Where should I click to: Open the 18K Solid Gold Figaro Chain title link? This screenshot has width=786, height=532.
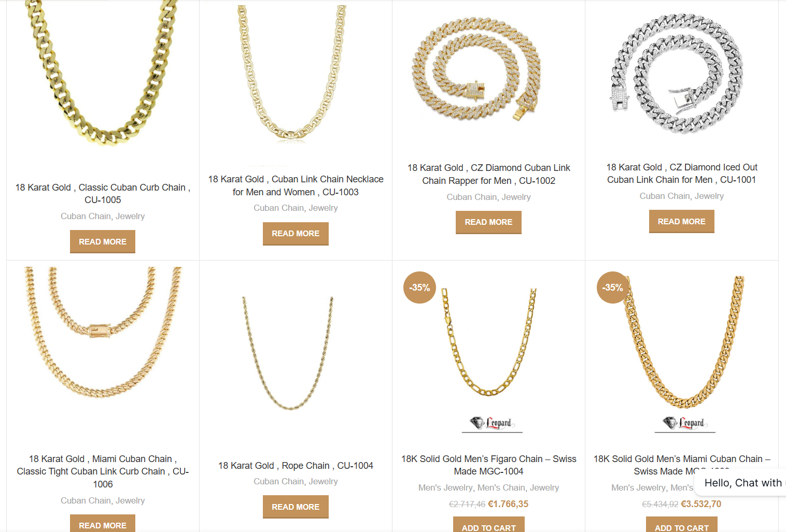488,465
